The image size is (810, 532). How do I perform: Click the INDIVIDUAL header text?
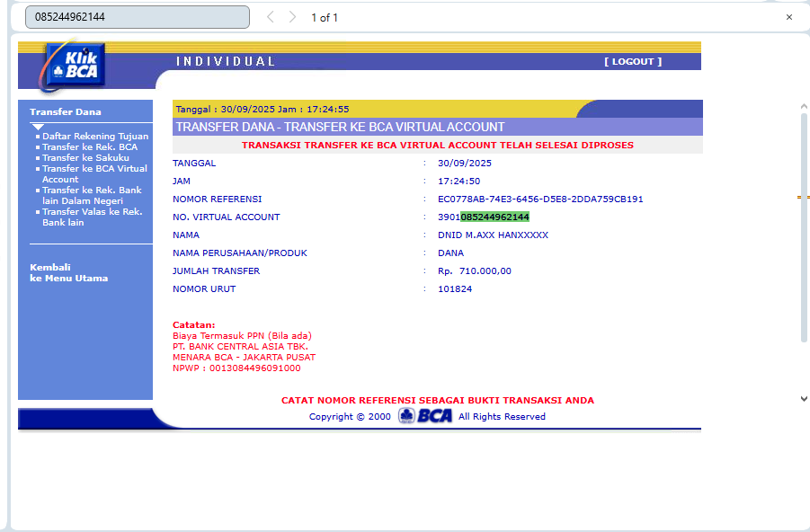pyautogui.click(x=226, y=61)
